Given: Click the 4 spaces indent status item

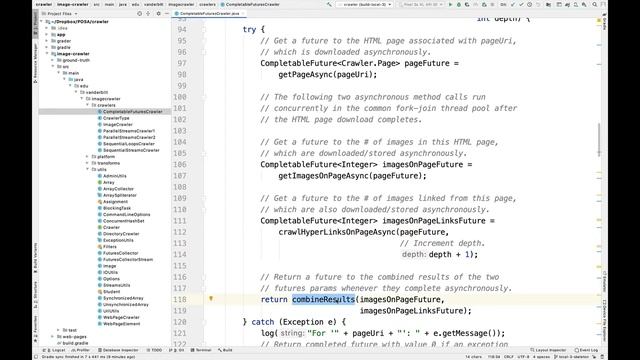Looking at the screenshot, I should tap(542, 357).
